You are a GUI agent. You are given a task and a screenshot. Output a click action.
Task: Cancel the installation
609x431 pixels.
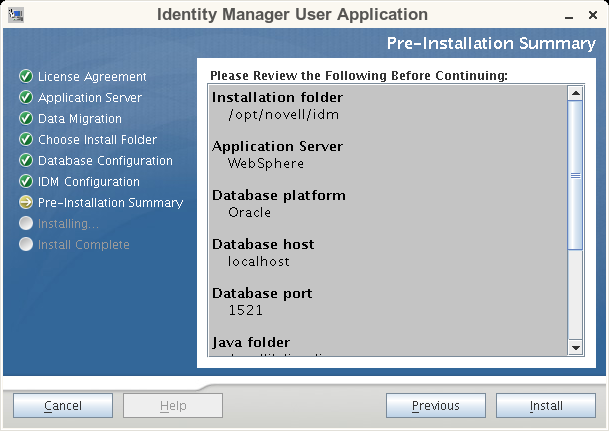click(x=63, y=406)
